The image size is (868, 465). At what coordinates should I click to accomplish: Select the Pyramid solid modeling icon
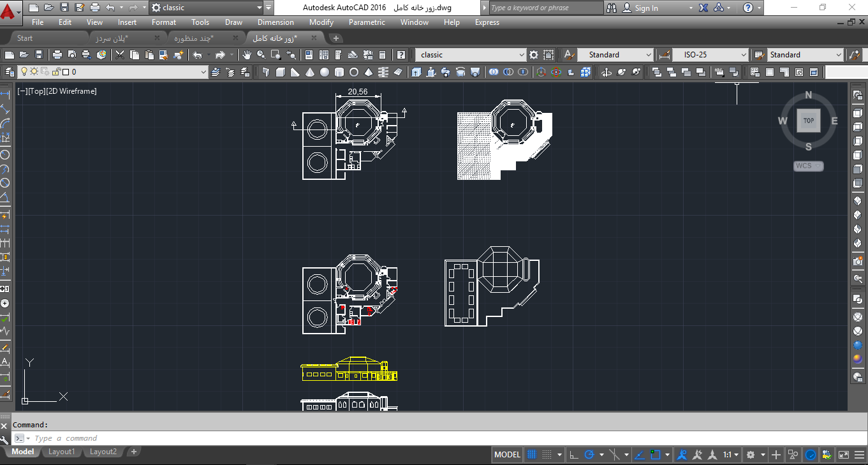click(x=369, y=72)
